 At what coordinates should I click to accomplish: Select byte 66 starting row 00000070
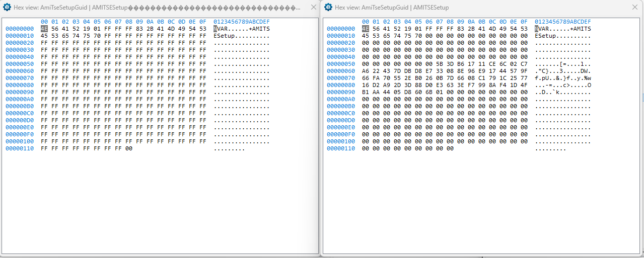tap(366, 78)
